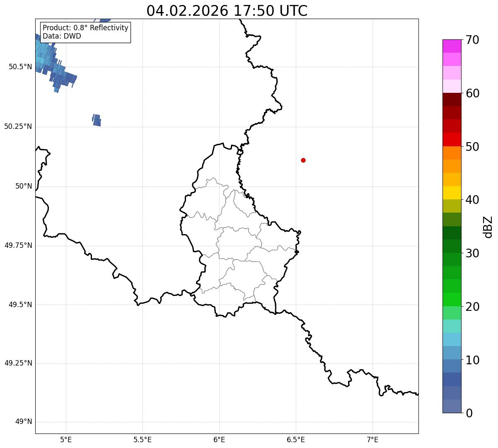Image resolution: width=498 pixels, height=448 pixels.
Task: Click the small isolated radar echo near 50.25°N
Action: point(97,120)
